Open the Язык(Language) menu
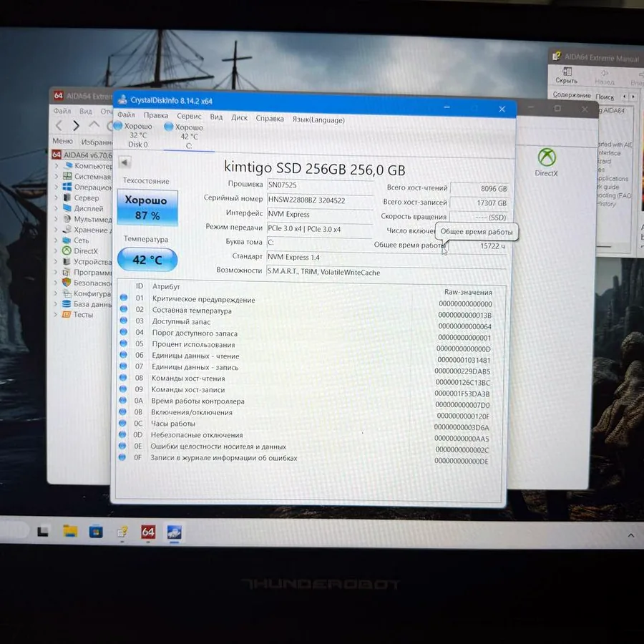Screen dimensions: 644x644 (x=318, y=120)
